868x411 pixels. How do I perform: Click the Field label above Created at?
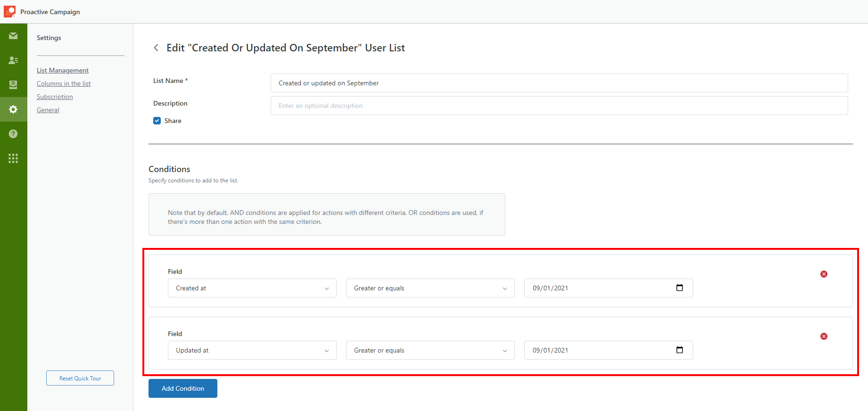(x=175, y=271)
